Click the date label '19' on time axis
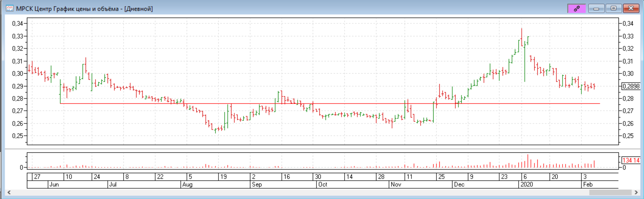Screen dimensions: 644x199 pyautogui.click(x=223, y=177)
